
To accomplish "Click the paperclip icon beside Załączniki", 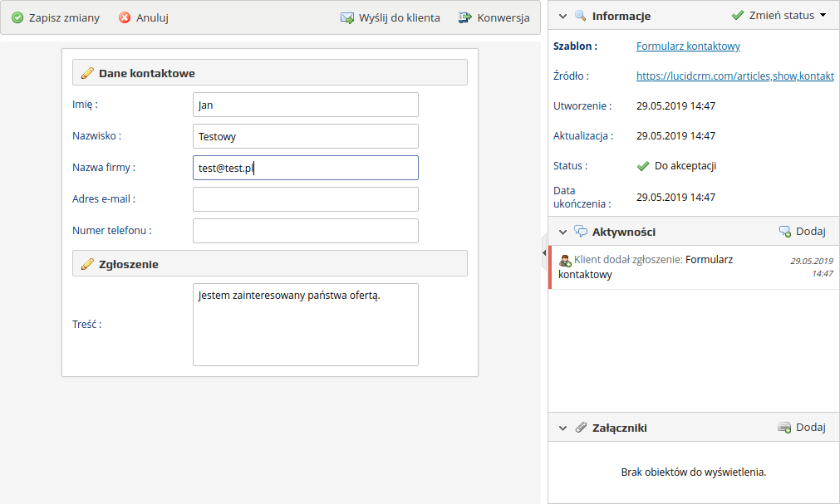I will [581, 428].
